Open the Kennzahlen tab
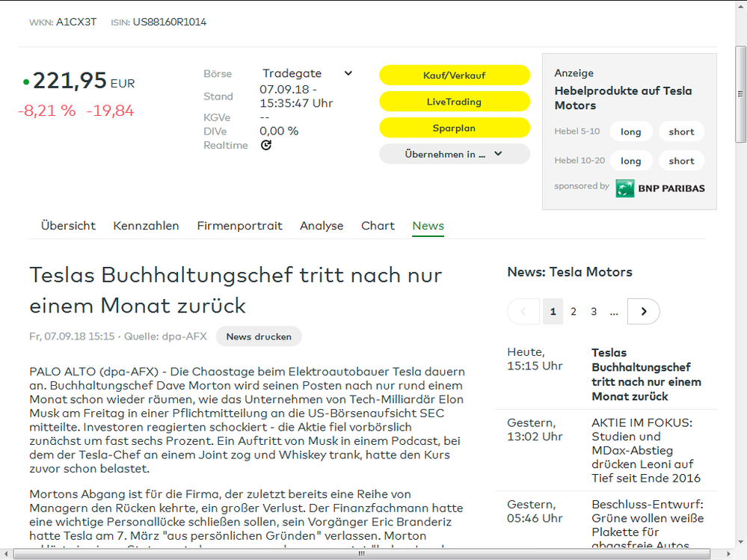The height and width of the screenshot is (560, 747). coord(146,225)
